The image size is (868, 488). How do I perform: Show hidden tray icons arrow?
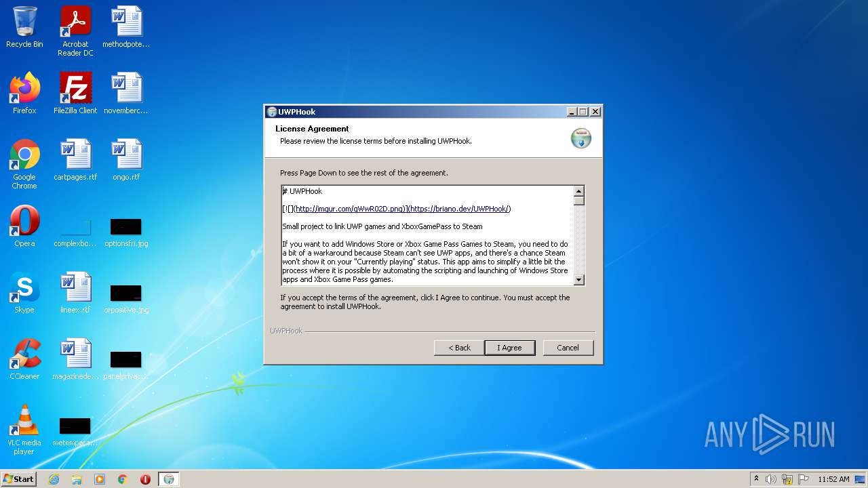[756, 479]
